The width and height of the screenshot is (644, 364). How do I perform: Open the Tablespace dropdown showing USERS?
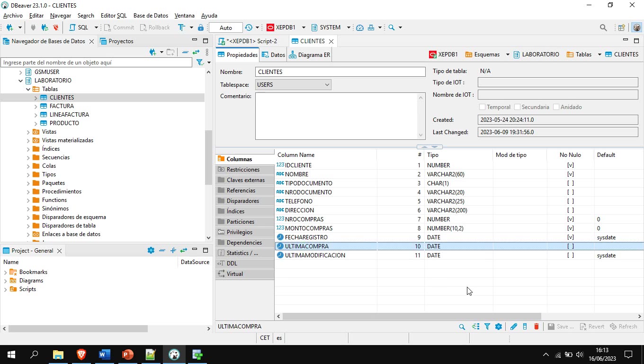click(327, 84)
